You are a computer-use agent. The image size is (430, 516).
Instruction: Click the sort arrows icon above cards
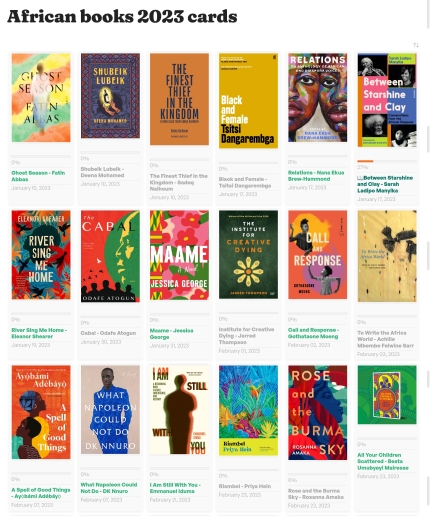[416, 45]
